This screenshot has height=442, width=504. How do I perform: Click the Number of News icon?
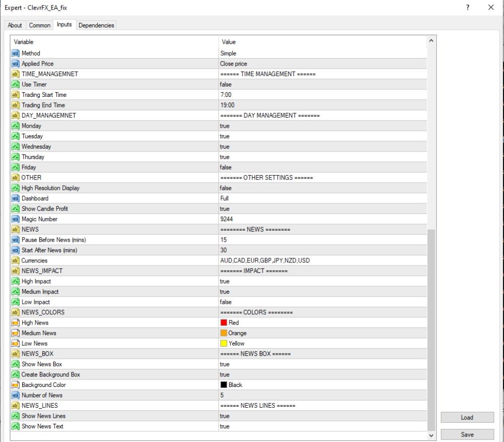[15, 396]
